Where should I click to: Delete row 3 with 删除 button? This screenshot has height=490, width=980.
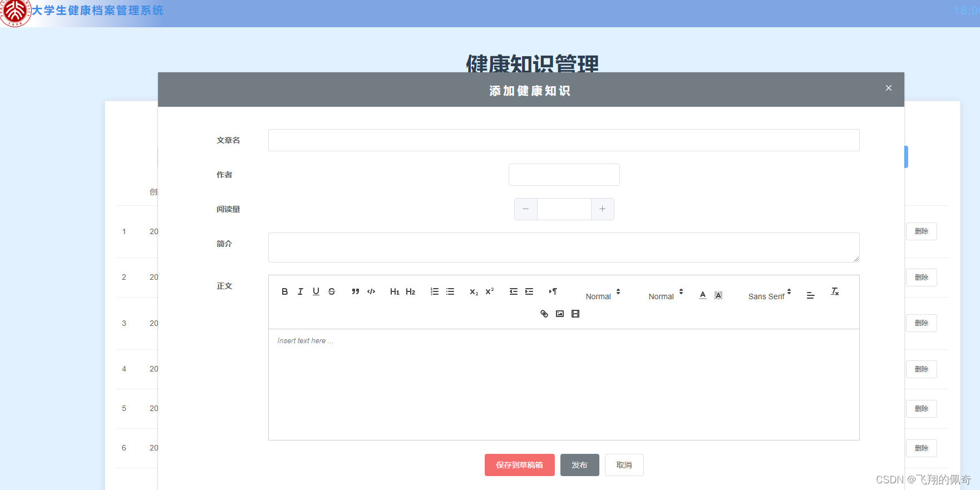[921, 323]
